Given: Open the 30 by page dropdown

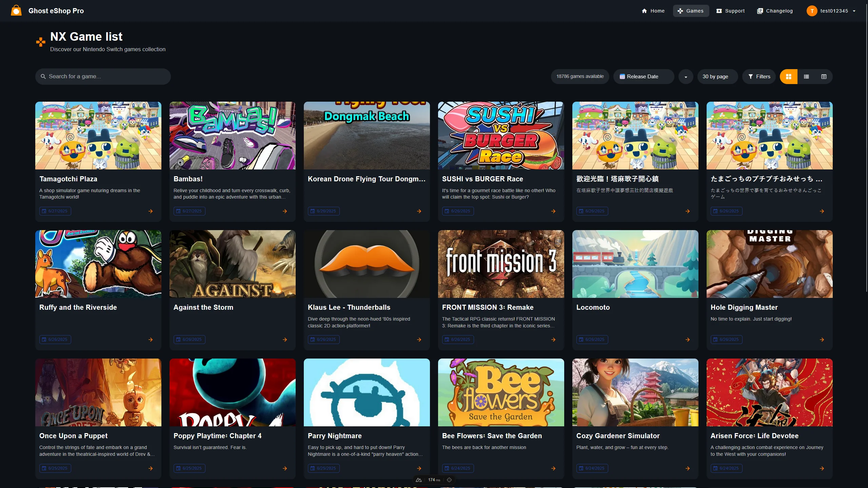Looking at the screenshot, I should point(717,76).
